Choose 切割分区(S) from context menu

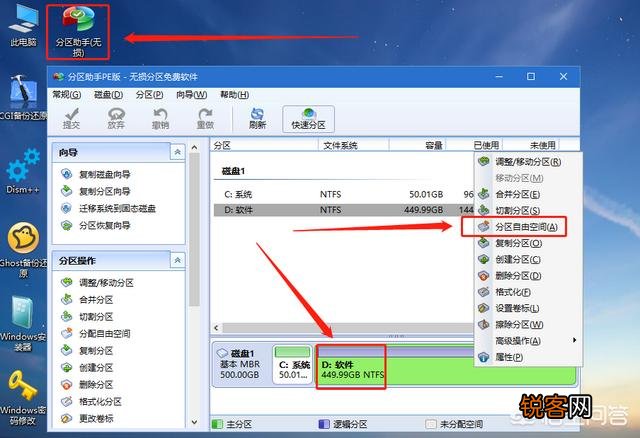pyautogui.click(x=528, y=211)
